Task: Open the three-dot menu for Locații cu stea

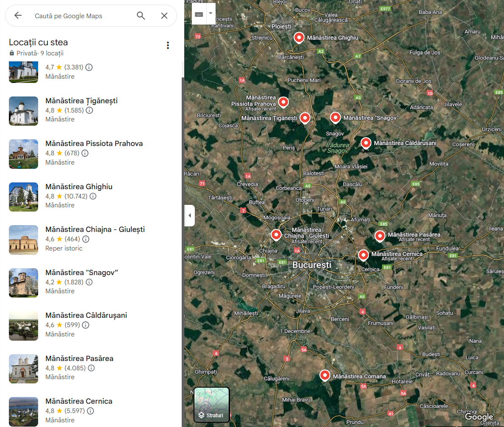Action: [x=168, y=45]
